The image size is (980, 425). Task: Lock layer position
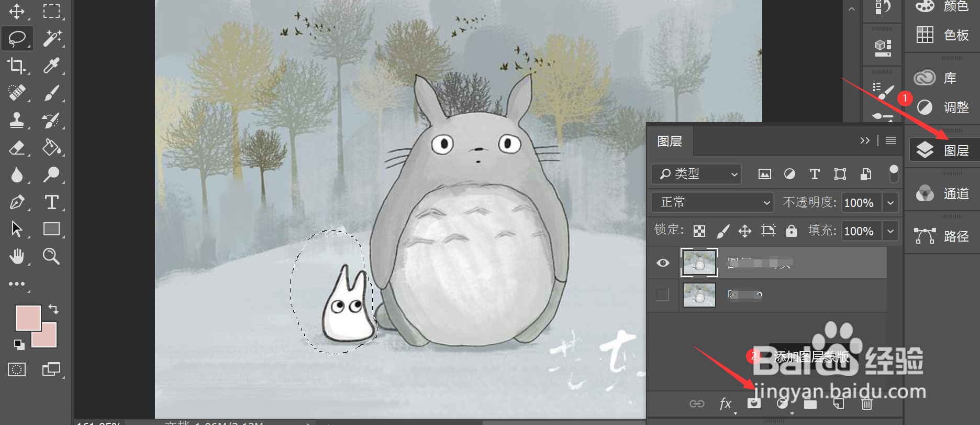coord(745,231)
